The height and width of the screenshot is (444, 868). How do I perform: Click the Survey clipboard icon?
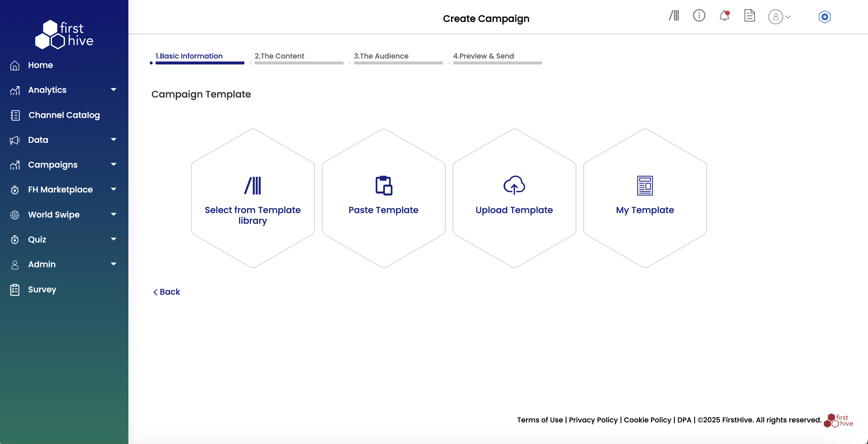pos(14,289)
